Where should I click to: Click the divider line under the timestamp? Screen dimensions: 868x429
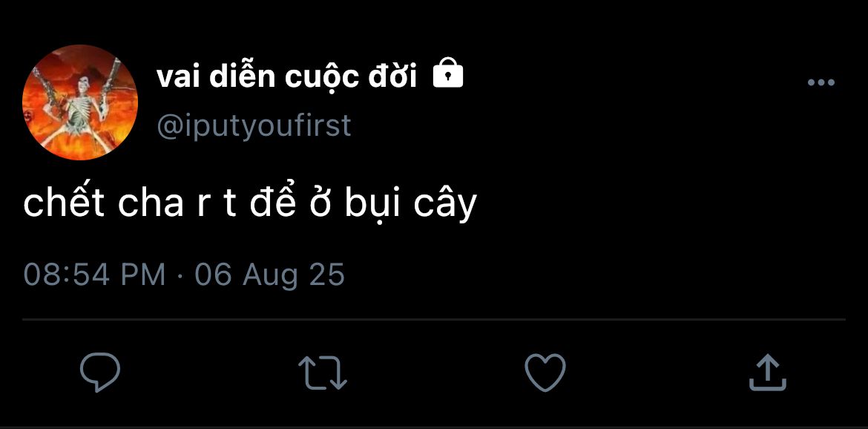433,319
